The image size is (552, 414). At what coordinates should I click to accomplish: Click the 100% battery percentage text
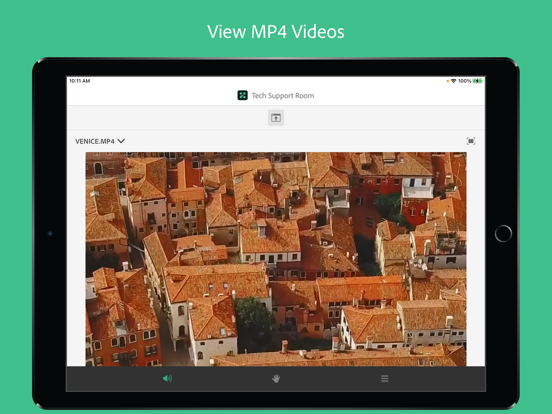click(x=464, y=81)
